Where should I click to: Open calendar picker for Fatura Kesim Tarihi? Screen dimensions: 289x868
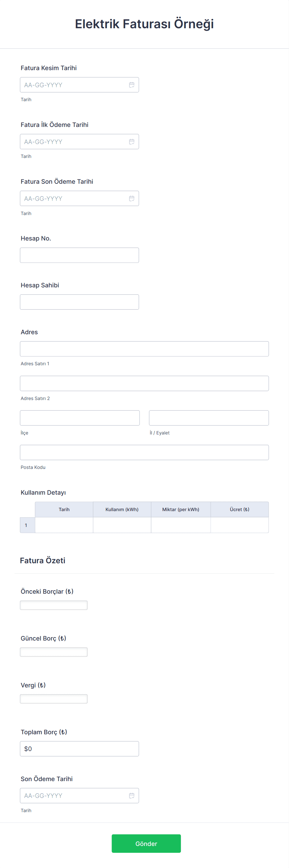tap(131, 85)
